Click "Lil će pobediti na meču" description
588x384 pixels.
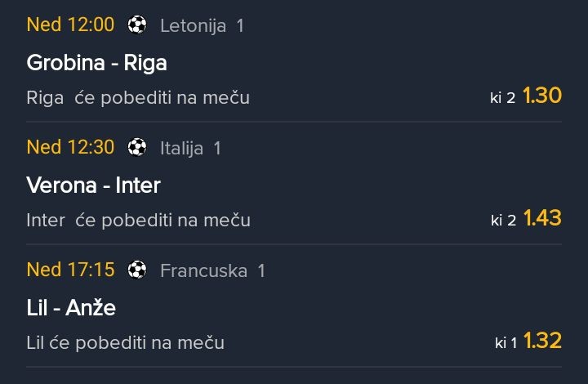125,343
